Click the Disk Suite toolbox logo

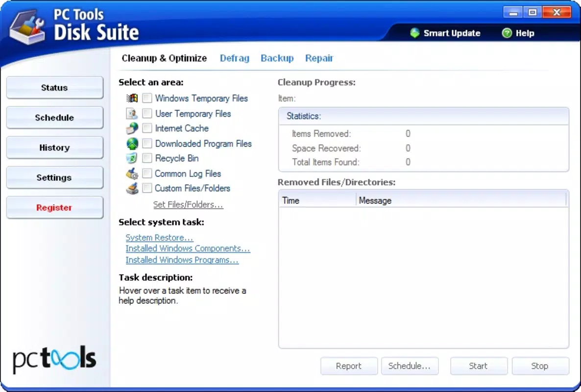[26, 26]
